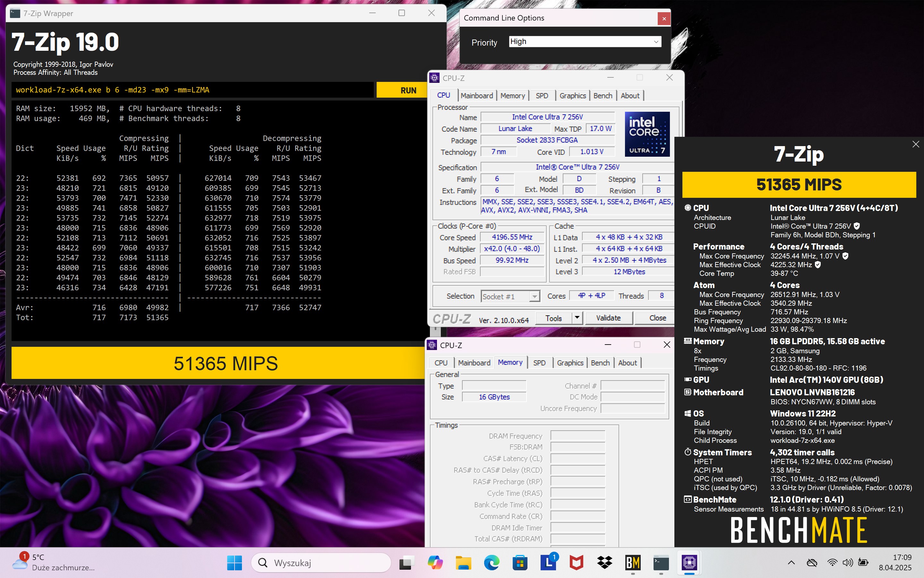This screenshot has width=924, height=578.
Task: Click the Memory section icon in BenchMate
Action: click(688, 341)
